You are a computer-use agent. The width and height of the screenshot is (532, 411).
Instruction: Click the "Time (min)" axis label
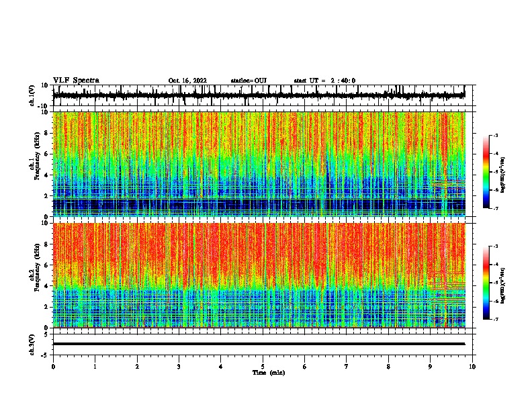(x=269, y=373)
